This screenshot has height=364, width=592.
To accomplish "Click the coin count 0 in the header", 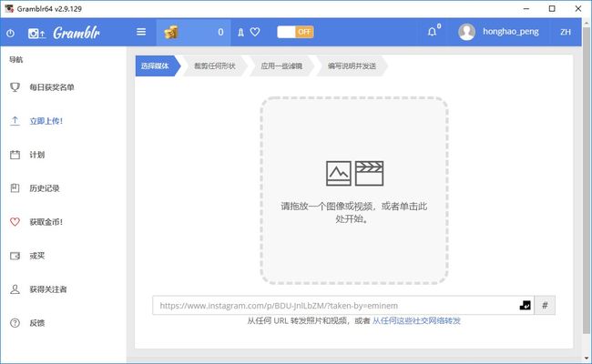I will click(x=220, y=33).
